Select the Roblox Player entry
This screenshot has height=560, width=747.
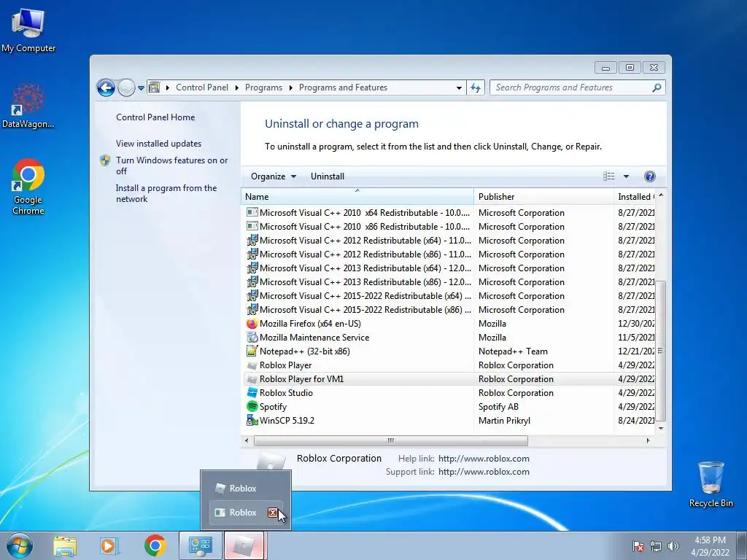(x=285, y=365)
